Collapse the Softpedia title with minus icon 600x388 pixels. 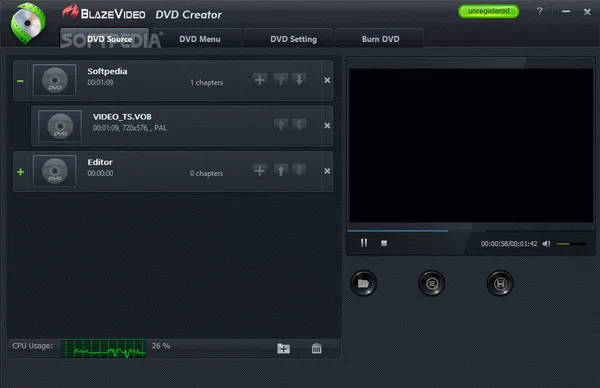pos(20,81)
